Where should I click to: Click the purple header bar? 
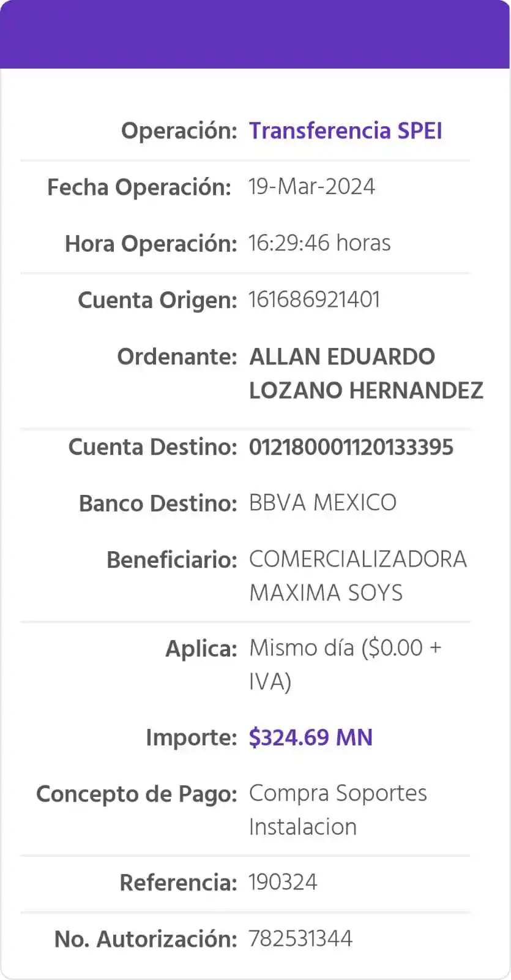point(255,34)
